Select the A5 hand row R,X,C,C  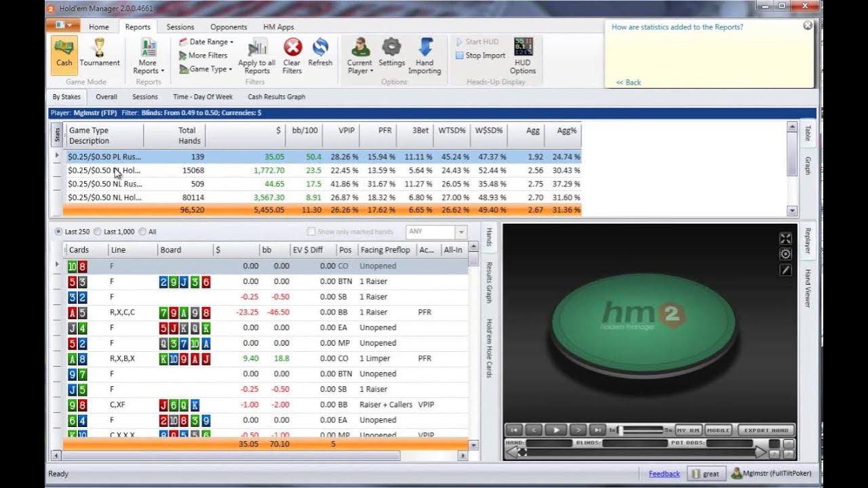pos(265,312)
